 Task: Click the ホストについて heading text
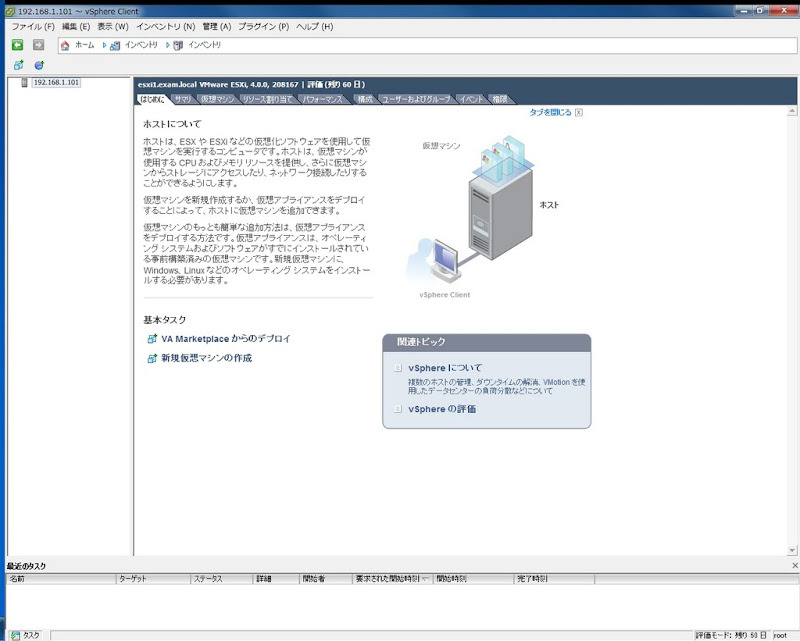[172, 124]
